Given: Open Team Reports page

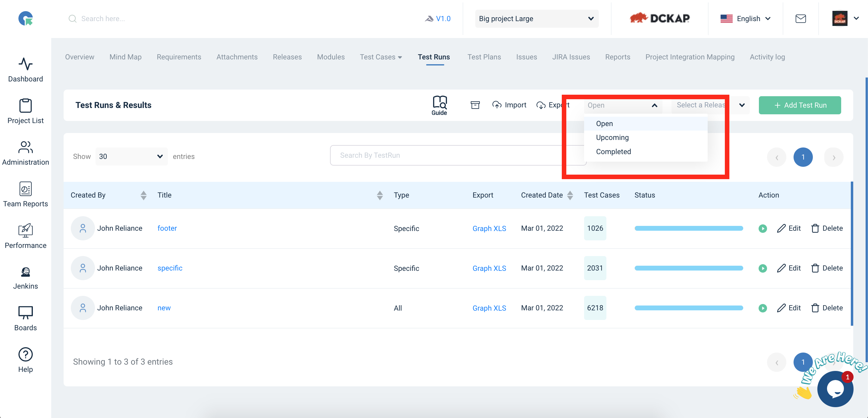Looking at the screenshot, I should (x=25, y=195).
